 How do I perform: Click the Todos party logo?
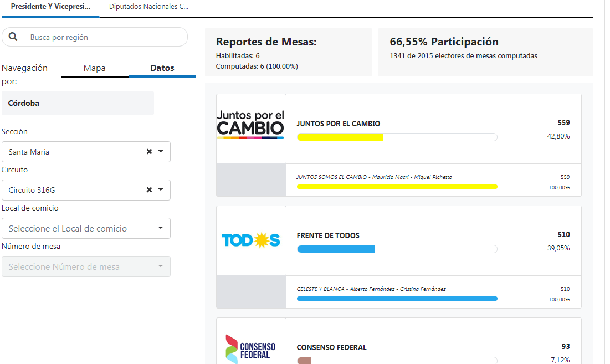click(251, 240)
